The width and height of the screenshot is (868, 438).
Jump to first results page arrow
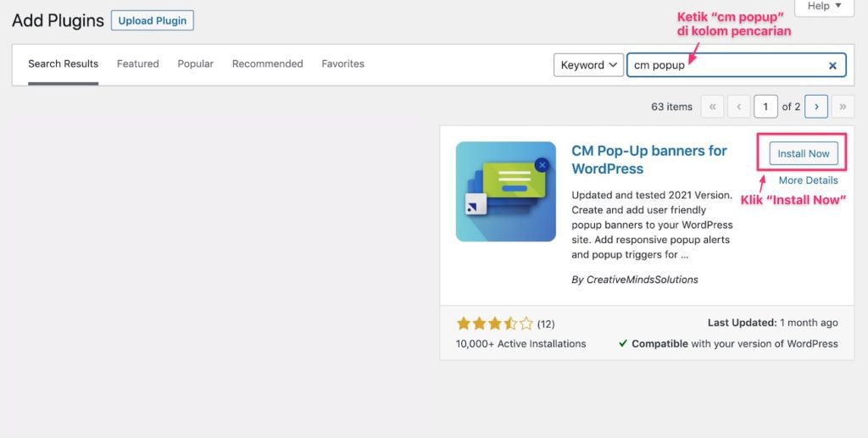[x=712, y=107]
